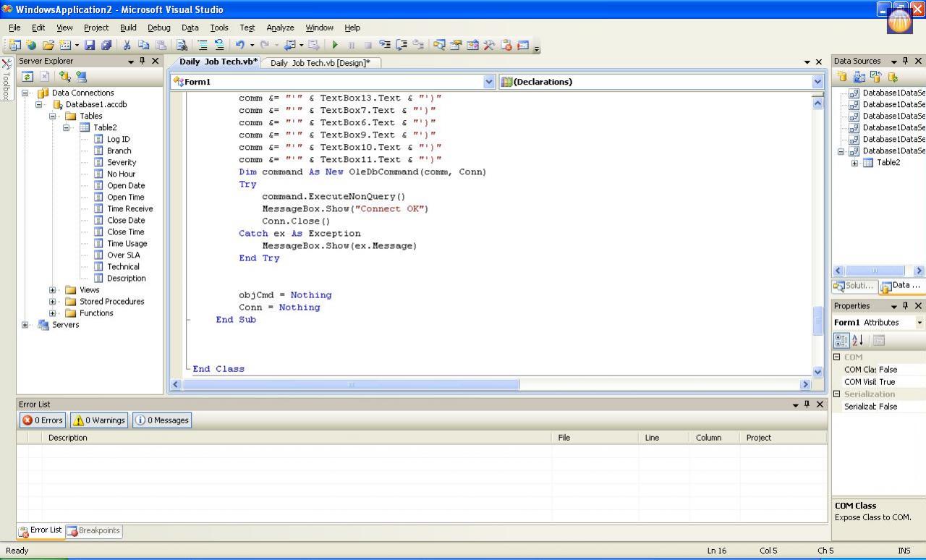This screenshot has width=926, height=560.
Task: Click the Undo arrow icon
Action: [239, 45]
